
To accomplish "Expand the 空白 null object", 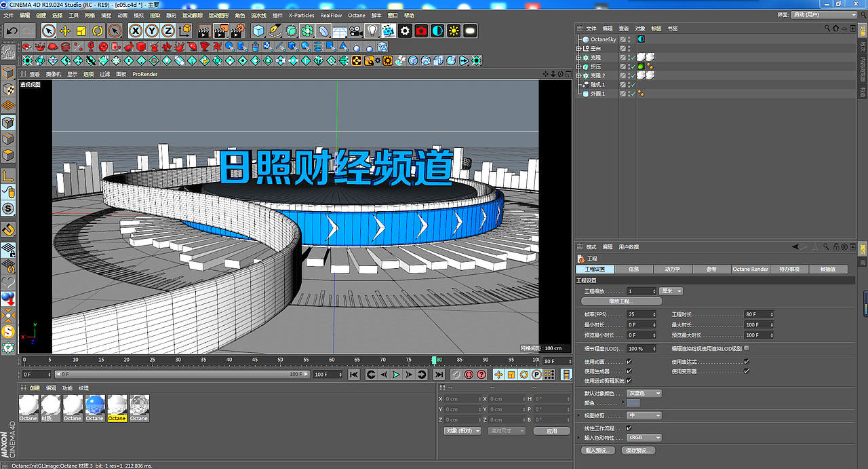I will (578, 49).
